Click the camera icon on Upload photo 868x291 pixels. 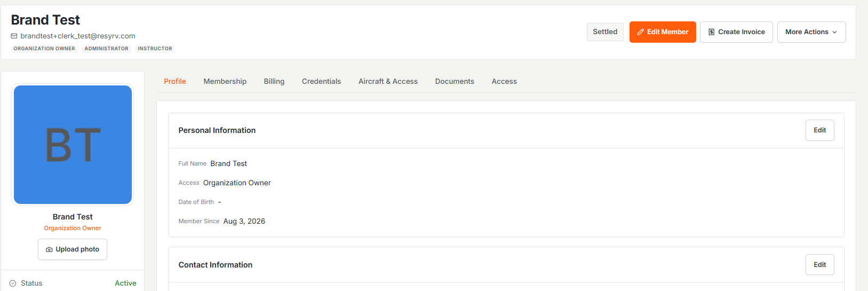pyautogui.click(x=49, y=249)
